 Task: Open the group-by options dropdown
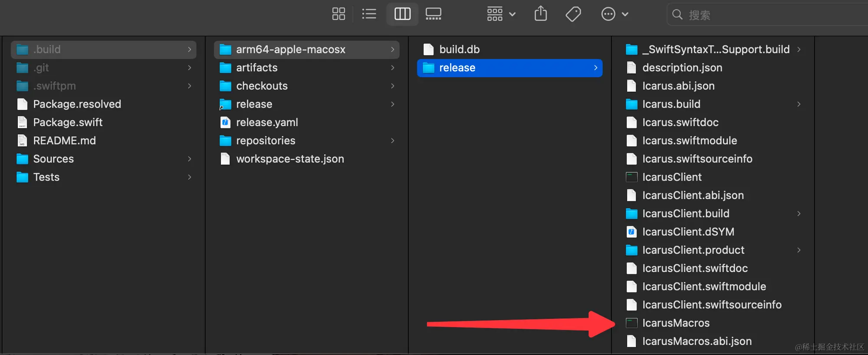coord(501,14)
